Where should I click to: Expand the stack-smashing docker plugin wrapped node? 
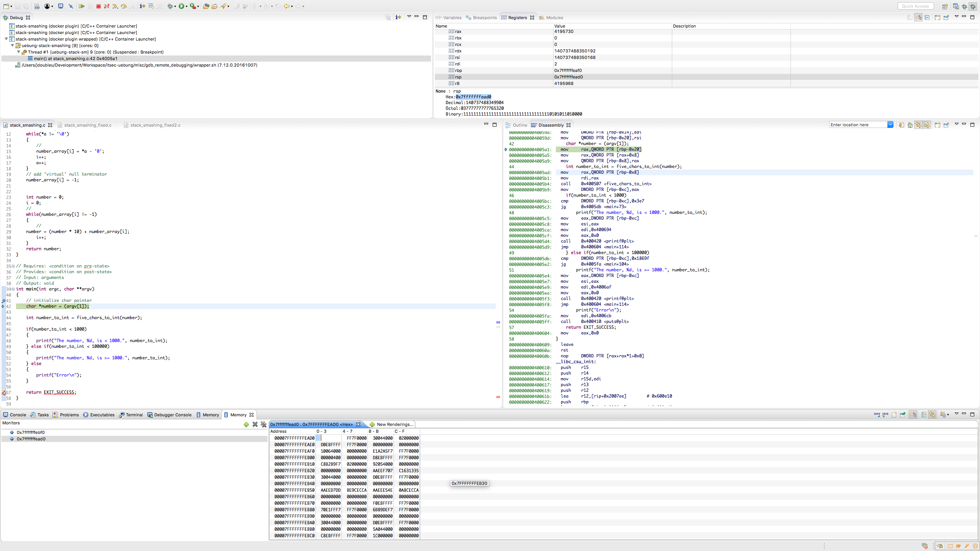click(7, 38)
